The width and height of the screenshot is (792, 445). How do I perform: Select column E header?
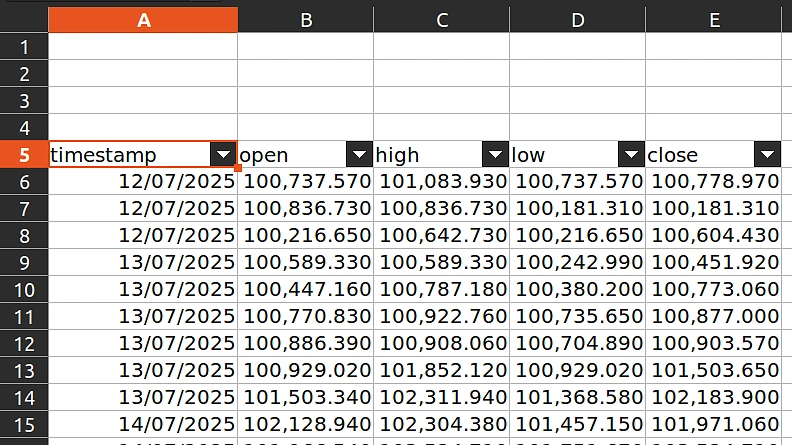pyautogui.click(x=714, y=20)
